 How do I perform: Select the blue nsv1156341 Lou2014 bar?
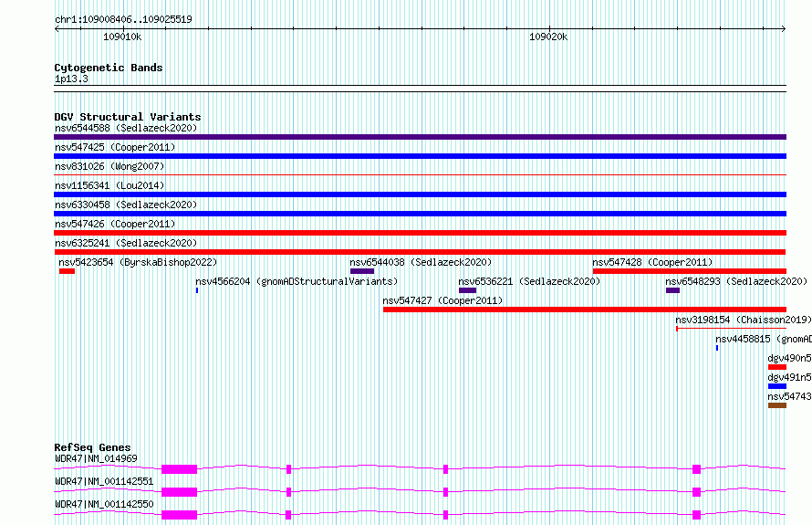(420, 194)
